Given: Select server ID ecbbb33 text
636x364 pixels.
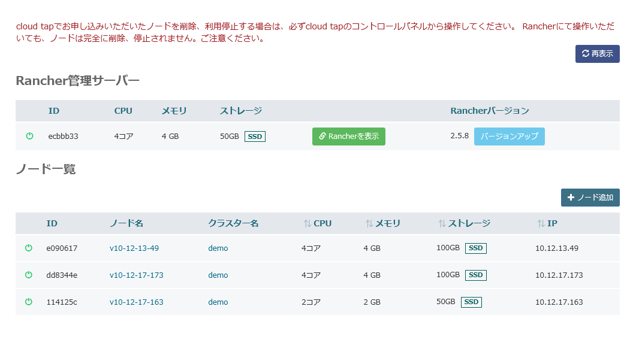Looking at the screenshot, I should click(x=64, y=136).
